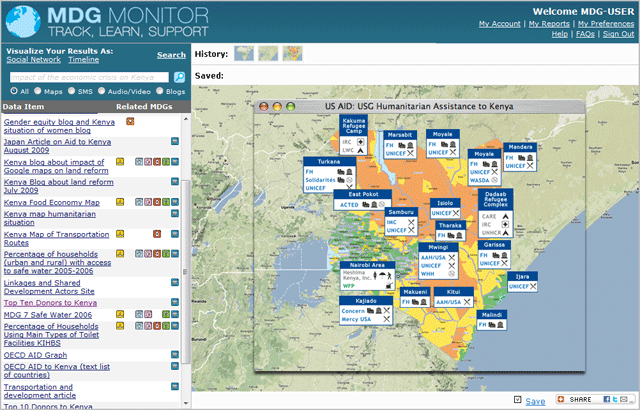Open the Help link
The height and width of the screenshot is (410, 640).
pos(560,34)
